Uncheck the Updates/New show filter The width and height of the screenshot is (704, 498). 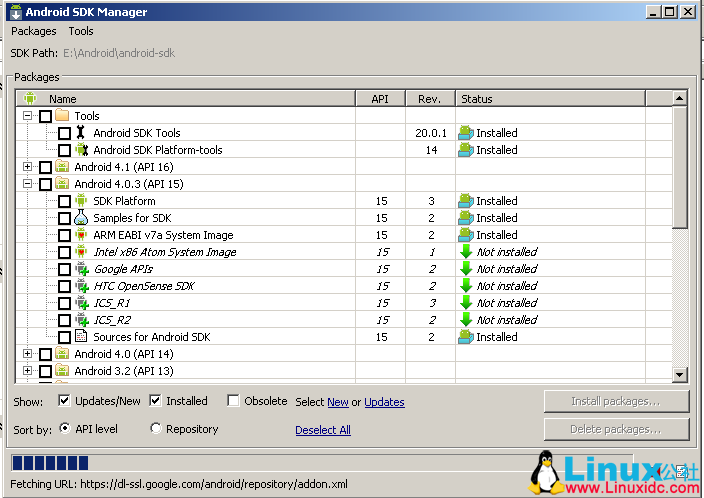point(64,401)
